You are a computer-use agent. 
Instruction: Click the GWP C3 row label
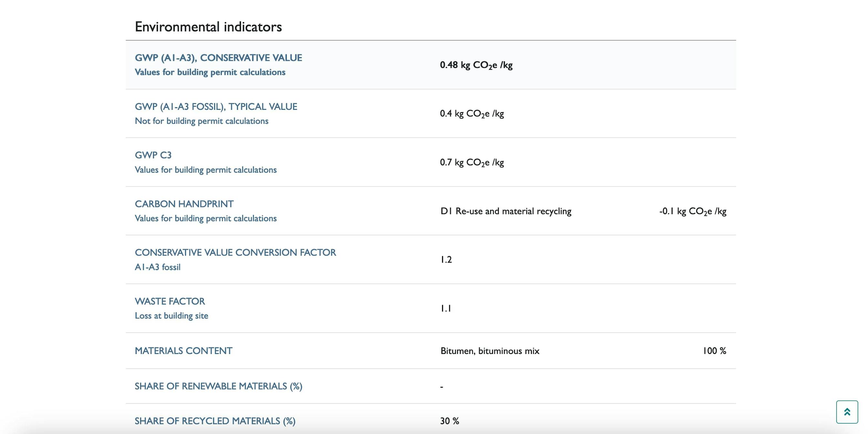pos(153,155)
